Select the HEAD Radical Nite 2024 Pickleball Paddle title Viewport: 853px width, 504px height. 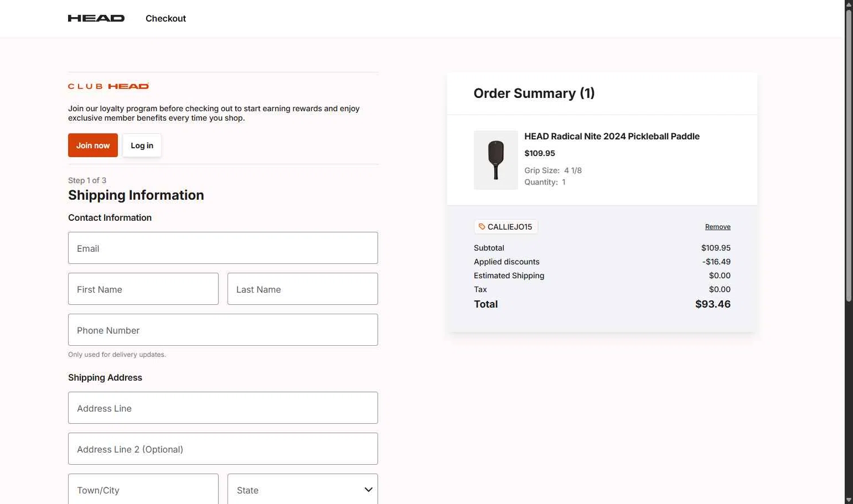pos(612,136)
